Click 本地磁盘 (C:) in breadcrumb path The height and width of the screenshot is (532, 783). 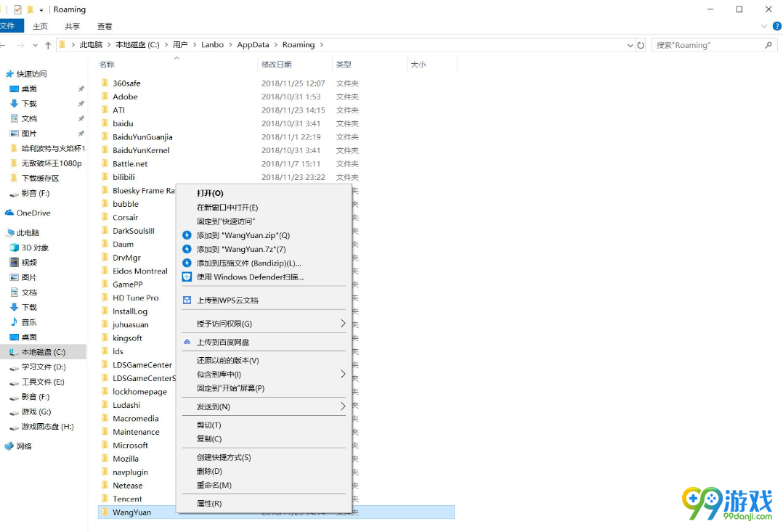pyautogui.click(x=137, y=45)
